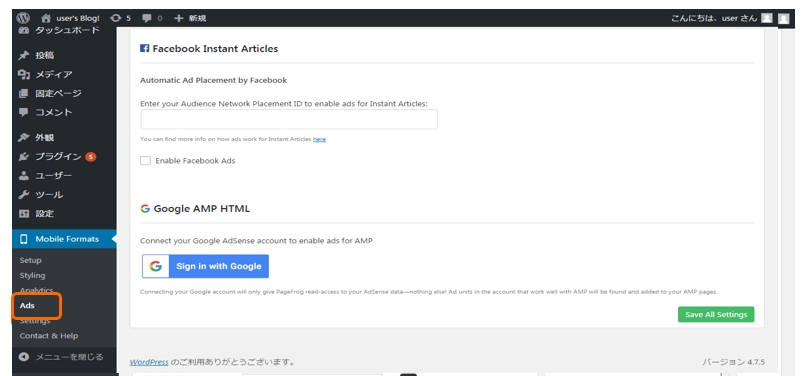Select Styling in the Mobile Formats submenu
Screen dimensions: 808x376
tap(32, 276)
